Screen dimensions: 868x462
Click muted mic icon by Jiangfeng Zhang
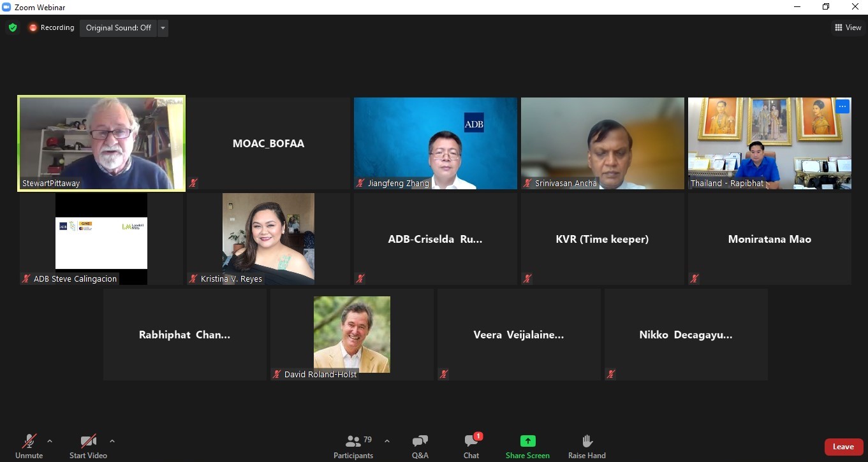click(x=360, y=183)
